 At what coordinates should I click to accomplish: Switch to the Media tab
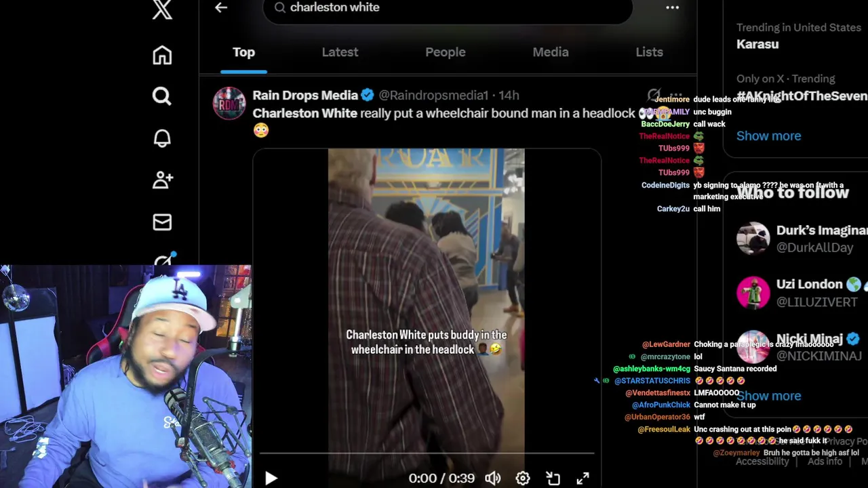(x=551, y=52)
